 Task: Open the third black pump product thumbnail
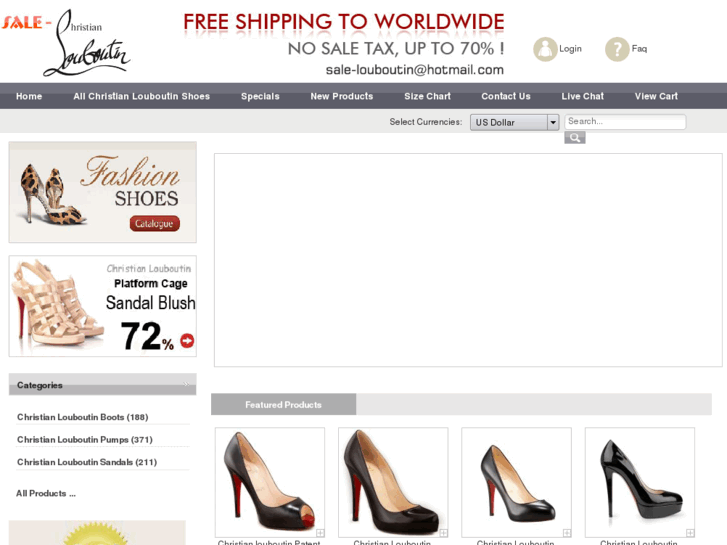[517, 482]
